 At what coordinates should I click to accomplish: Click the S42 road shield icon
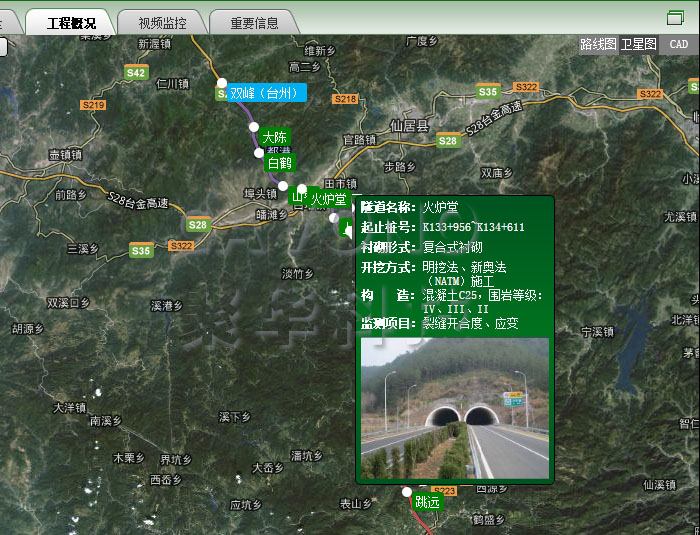pyautogui.click(x=136, y=73)
